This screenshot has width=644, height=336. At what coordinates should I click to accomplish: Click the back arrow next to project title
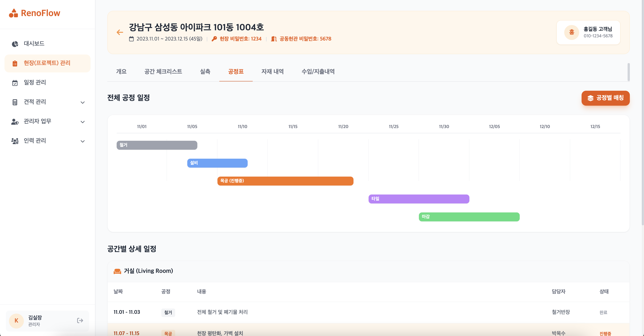coord(120,32)
